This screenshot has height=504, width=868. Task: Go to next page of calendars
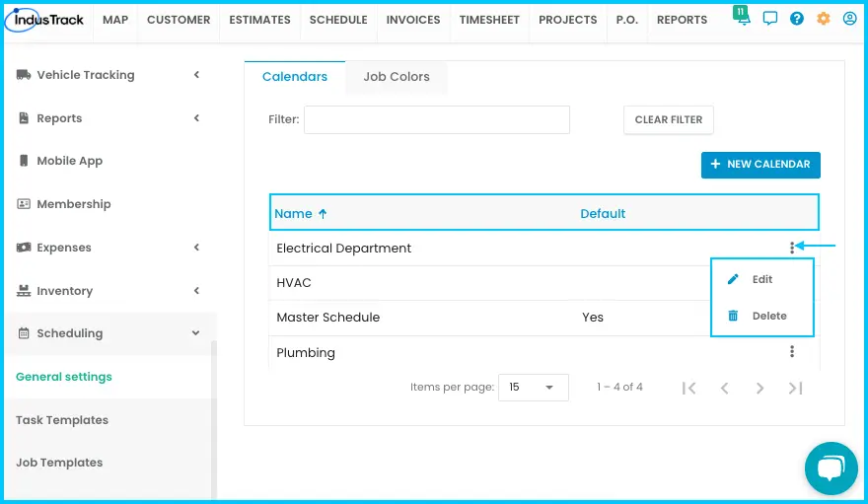(x=759, y=388)
